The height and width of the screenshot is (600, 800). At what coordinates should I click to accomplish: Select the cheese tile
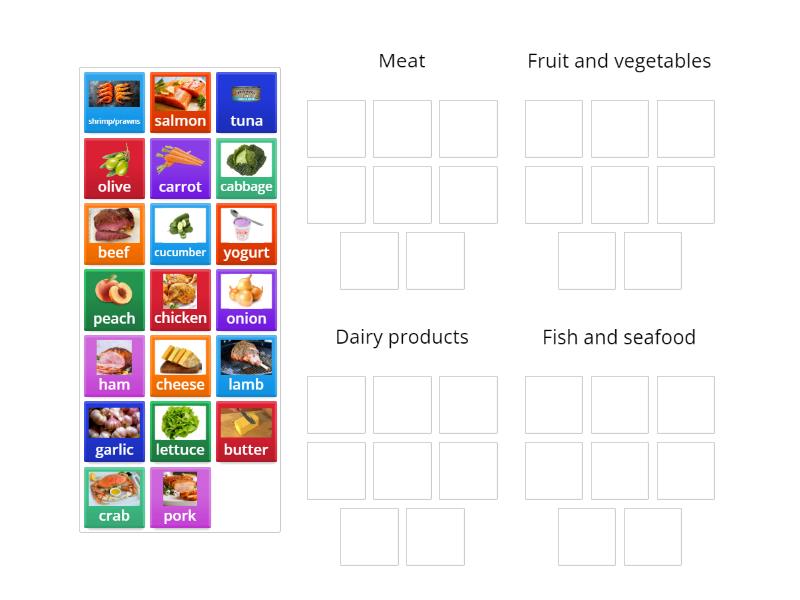click(180, 366)
